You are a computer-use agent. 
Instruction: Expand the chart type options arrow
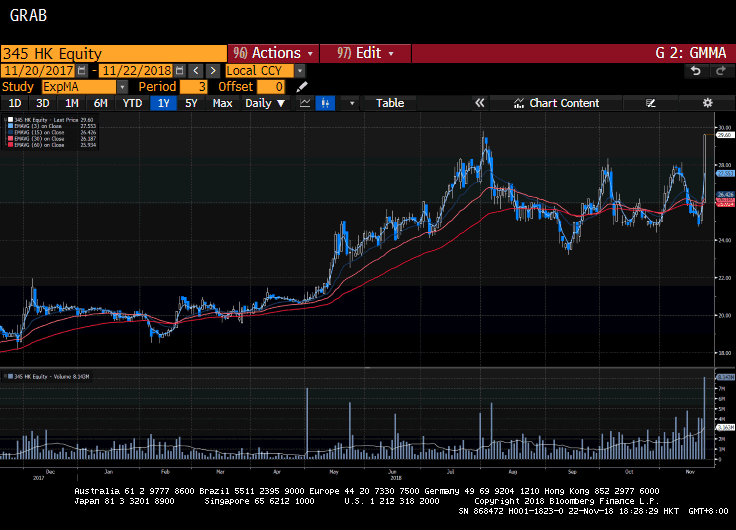[352, 103]
